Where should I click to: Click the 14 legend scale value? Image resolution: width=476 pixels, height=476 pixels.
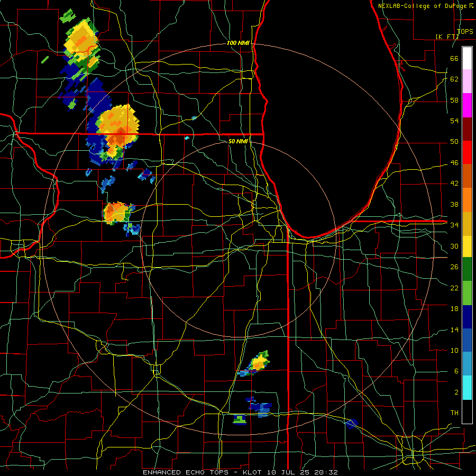(x=454, y=329)
